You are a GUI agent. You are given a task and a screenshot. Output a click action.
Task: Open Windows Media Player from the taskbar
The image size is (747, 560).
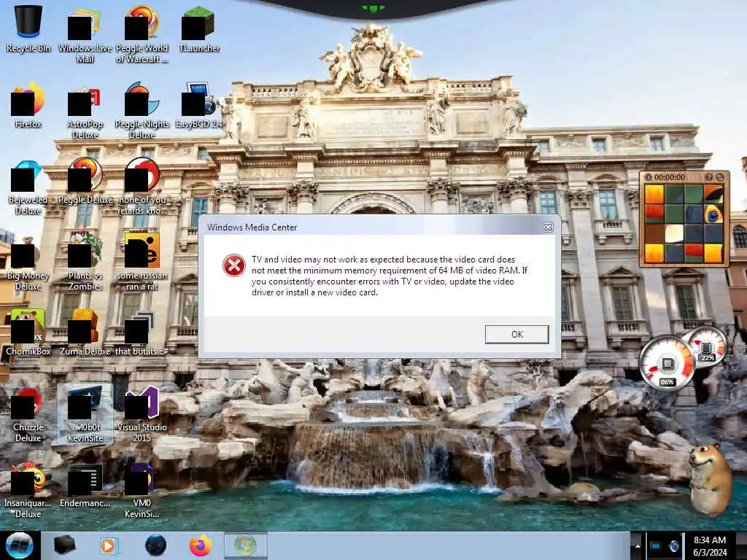[109, 545]
